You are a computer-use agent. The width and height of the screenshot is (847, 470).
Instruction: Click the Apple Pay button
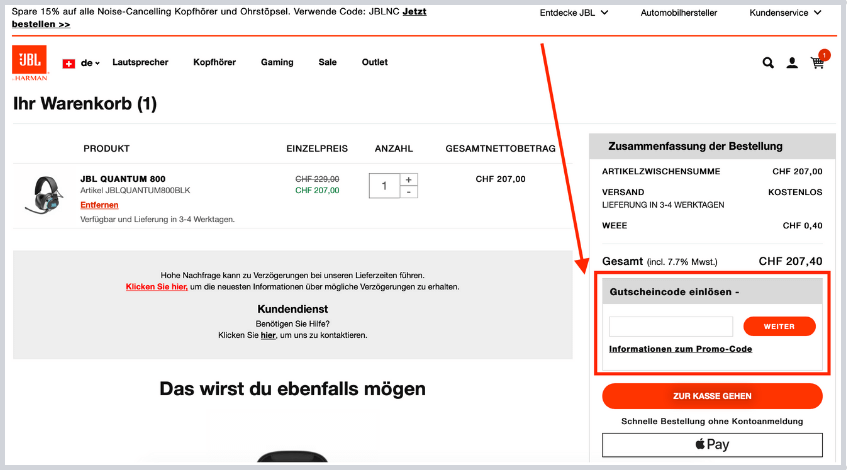pos(712,445)
